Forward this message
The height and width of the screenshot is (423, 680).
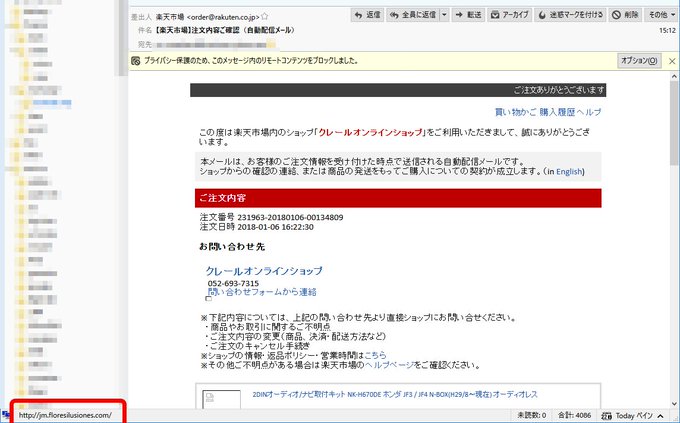[x=468, y=15]
